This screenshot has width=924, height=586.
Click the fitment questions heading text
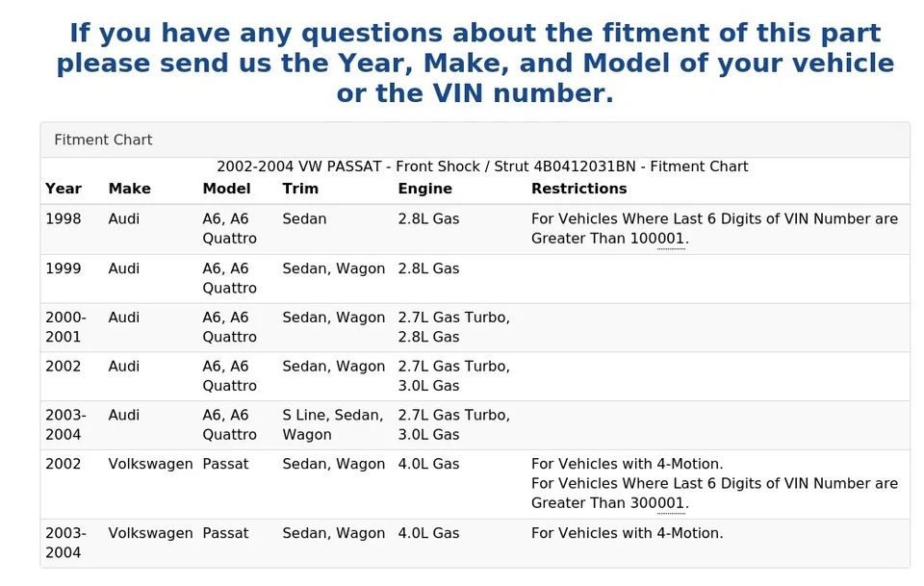(x=475, y=64)
